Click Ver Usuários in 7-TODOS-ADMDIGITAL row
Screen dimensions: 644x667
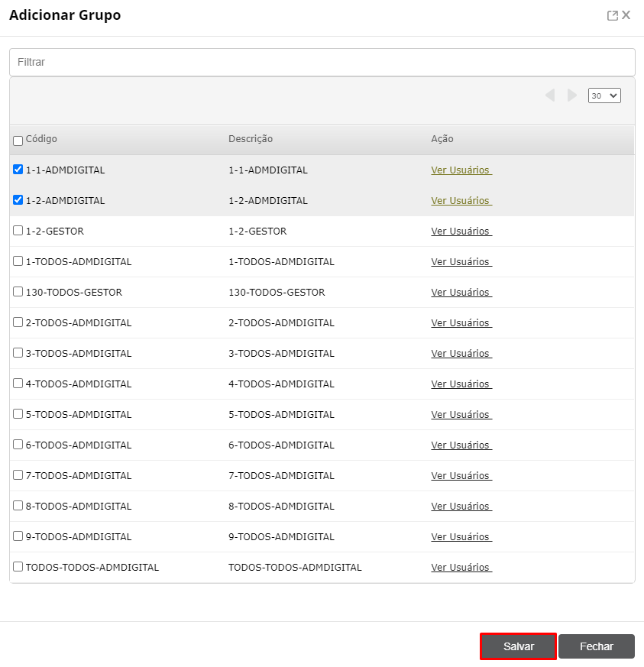[461, 476]
